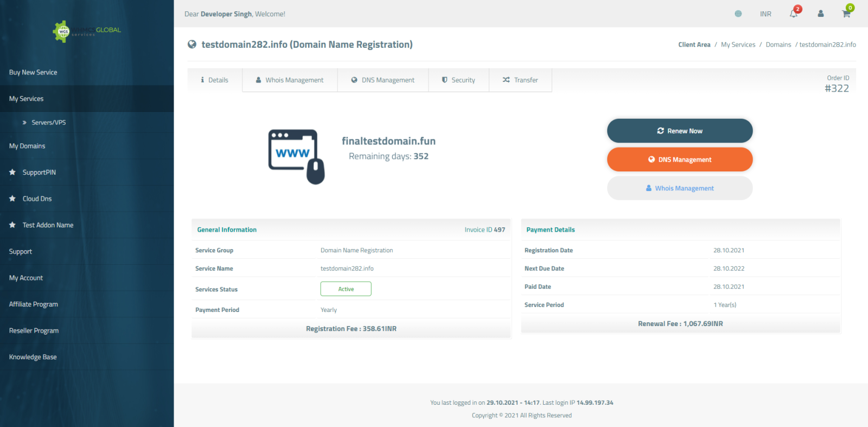This screenshot has height=427, width=868.
Task: Click the www domain illustration
Action: click(297, 156)
